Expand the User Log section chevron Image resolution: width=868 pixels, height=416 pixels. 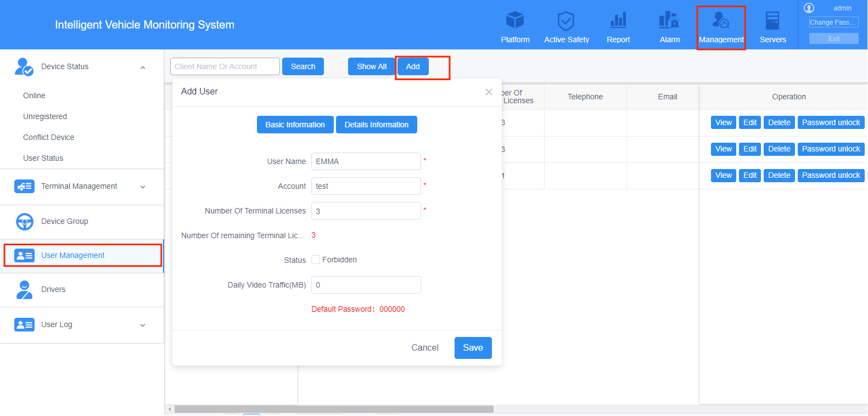coord(143,325)
